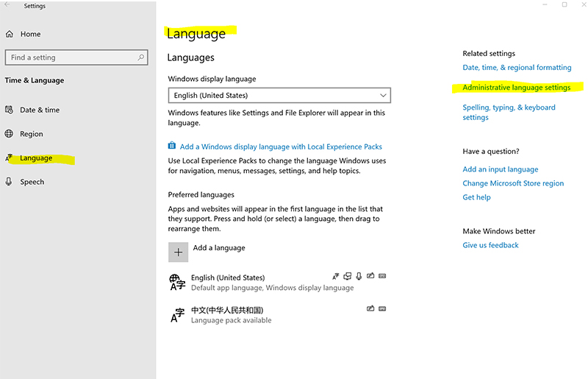Click the Chinese language glyph icon
This screenshot has width=588, height=379.
click(x=177, y=315)
